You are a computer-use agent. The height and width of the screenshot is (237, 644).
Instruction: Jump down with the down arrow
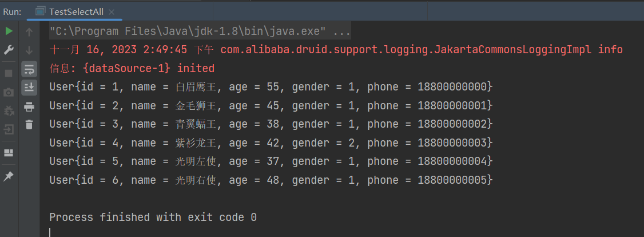pyautogui.click(x=29, y=50)
